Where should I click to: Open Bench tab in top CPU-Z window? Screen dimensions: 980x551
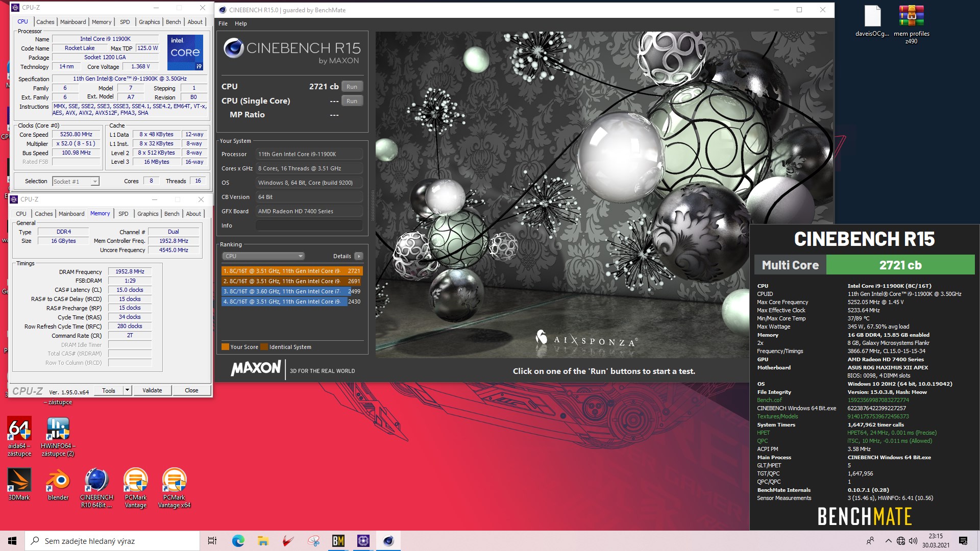(x=173, y=22)
